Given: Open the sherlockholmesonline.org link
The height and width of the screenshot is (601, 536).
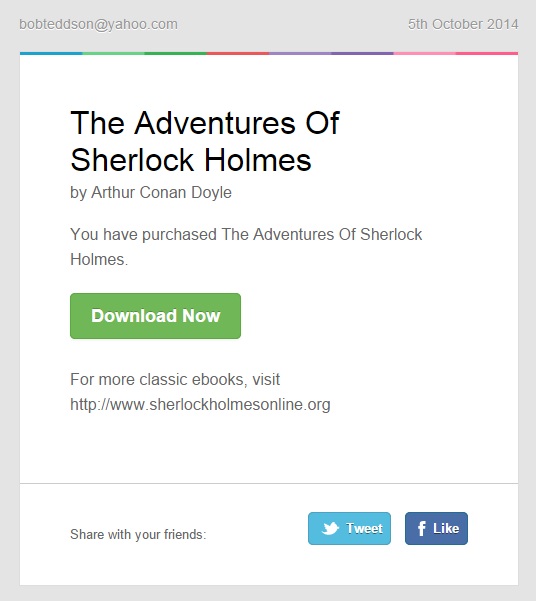Looking at the screenshot, I should [200, 404].
